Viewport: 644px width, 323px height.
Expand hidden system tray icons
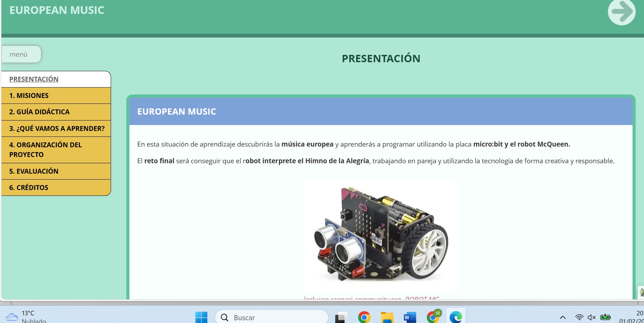tap(563, 317)
